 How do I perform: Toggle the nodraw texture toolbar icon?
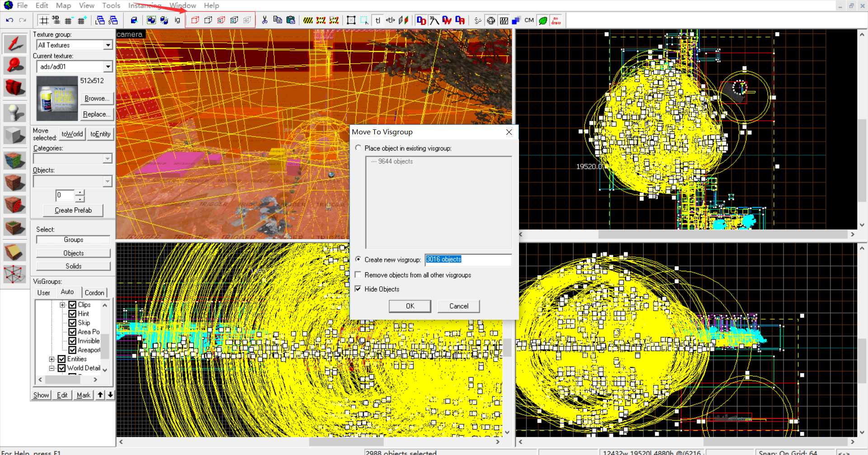coord(556,20)
